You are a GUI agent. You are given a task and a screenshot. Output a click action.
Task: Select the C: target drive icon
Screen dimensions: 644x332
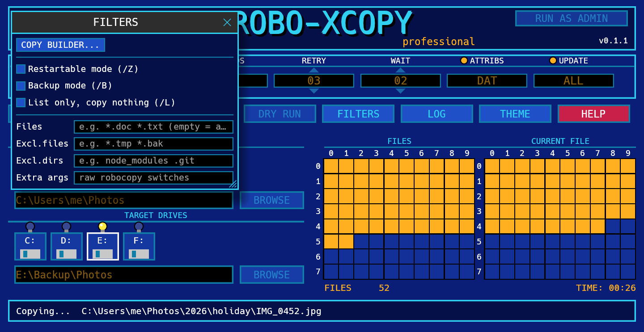click(x=30, y=246)
